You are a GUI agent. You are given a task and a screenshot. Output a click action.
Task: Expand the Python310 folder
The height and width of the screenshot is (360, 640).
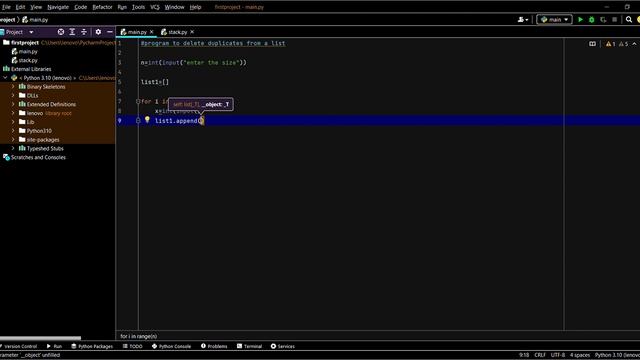coord(13,131)
